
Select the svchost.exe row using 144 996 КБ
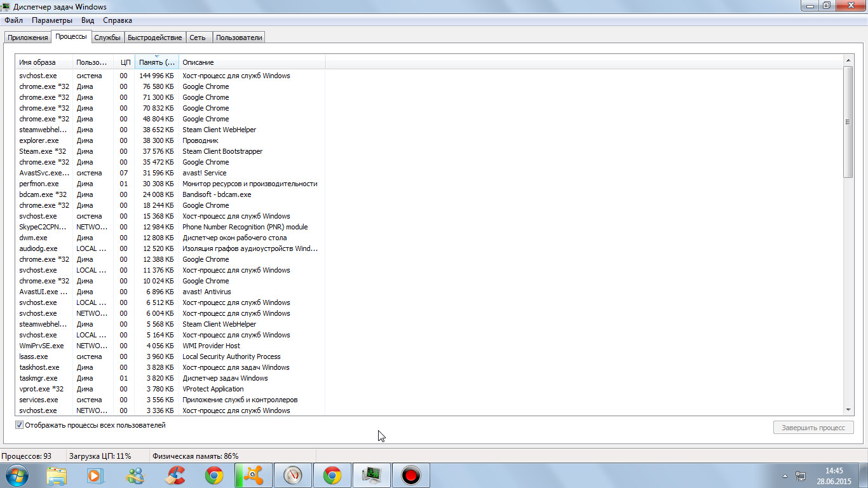[x=170, y=76]
